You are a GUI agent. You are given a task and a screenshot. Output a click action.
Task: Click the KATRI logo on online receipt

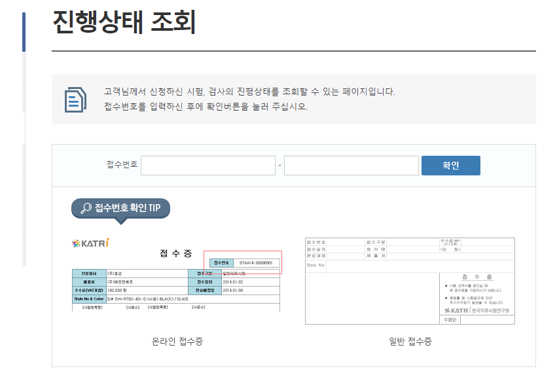click(90, 243)
